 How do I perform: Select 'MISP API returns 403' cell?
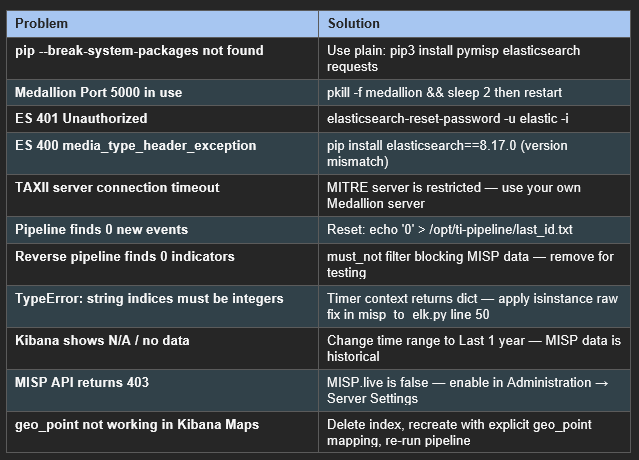[x=162, y=391]
